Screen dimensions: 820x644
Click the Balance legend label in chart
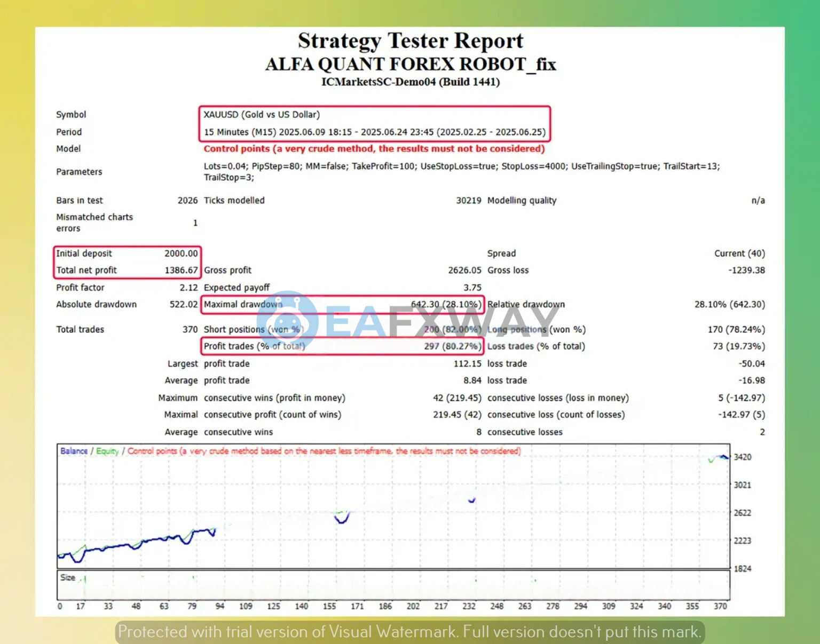click(74, 451)
